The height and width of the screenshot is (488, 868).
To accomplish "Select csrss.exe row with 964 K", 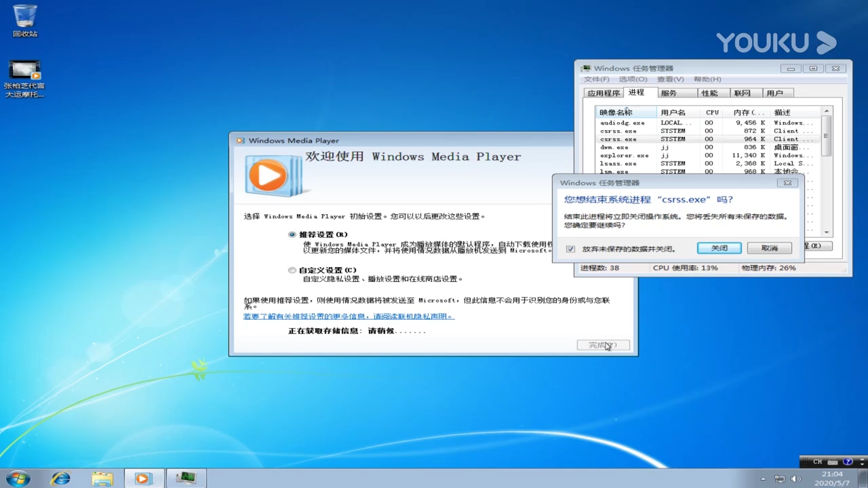I will (708, 139).
